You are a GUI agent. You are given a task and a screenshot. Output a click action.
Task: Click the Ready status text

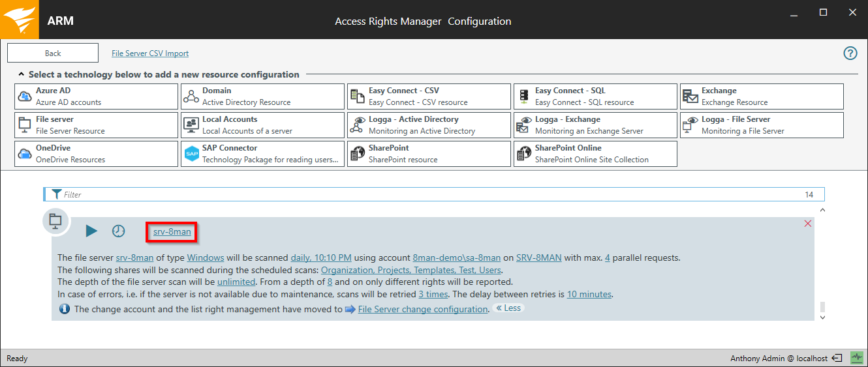coord(17,358)
